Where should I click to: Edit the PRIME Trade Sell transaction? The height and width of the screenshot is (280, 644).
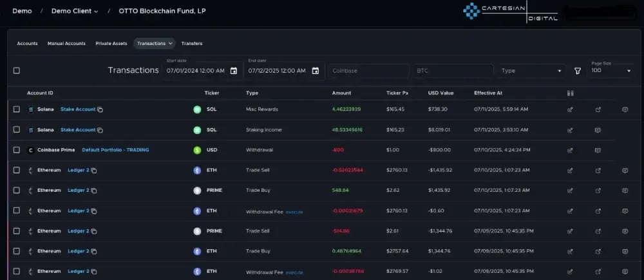click(x=570, y=231)
